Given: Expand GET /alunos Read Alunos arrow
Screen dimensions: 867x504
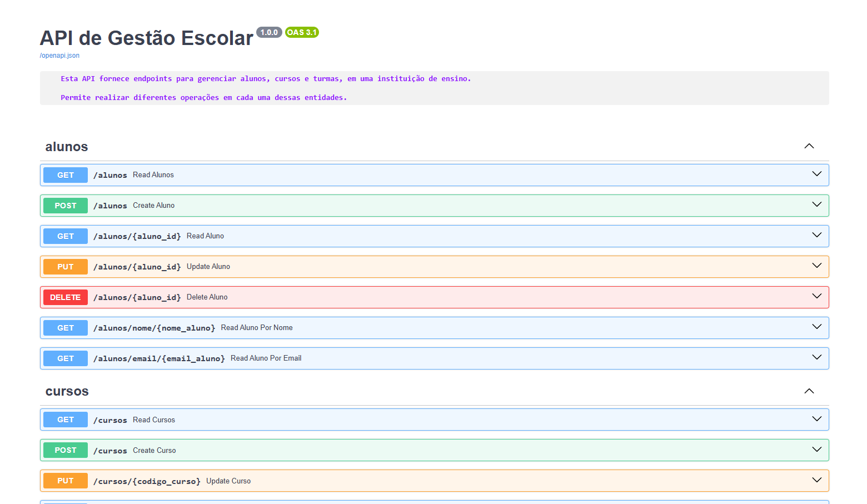Looking at the screenshot, I should (x=816, y=174).
